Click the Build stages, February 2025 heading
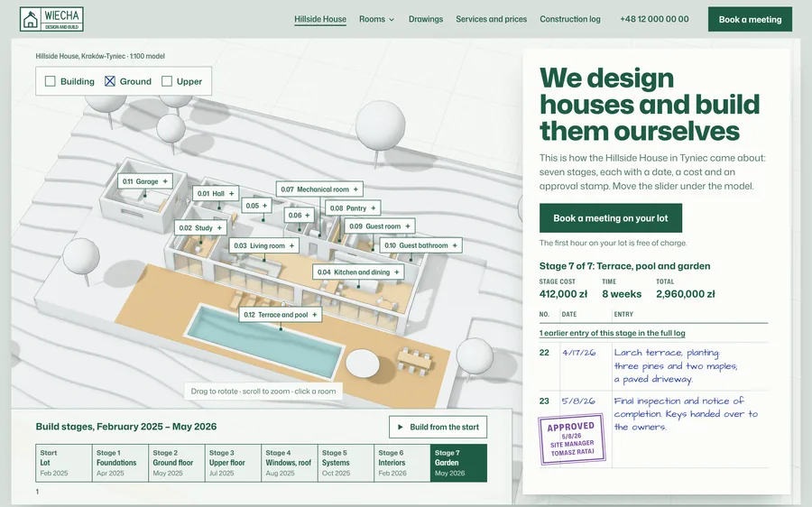The height and width of the screenshot is (507, 812). pos(126,427)
